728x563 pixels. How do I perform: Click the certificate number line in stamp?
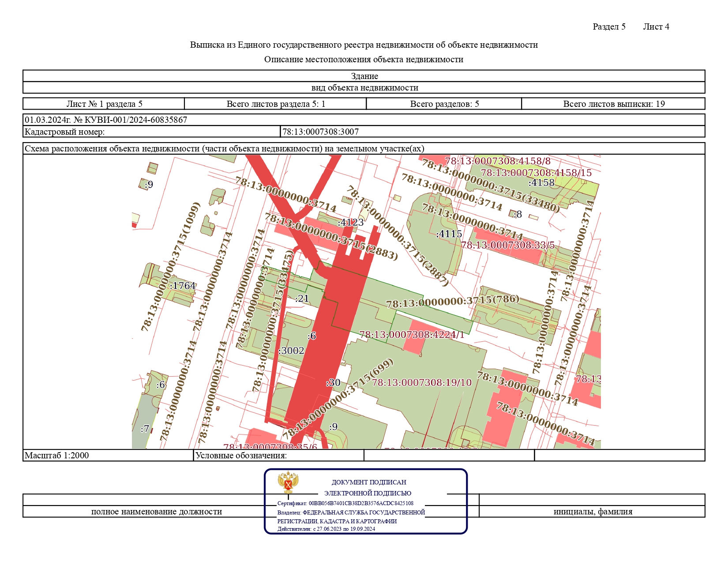tap(345, 503)
